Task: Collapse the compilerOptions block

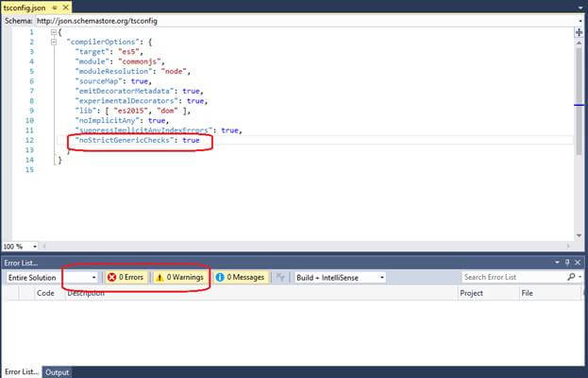Action: click(54, 42)
